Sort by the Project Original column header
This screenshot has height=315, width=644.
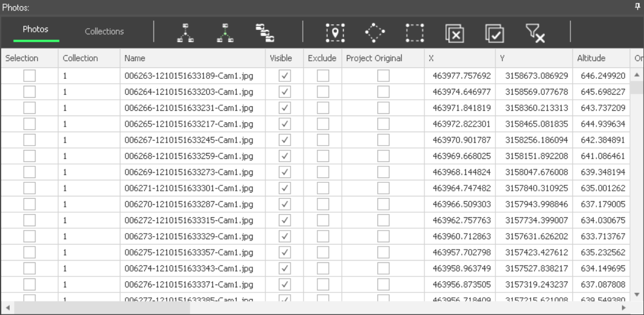pyautogui.click(x=383, y=58)
